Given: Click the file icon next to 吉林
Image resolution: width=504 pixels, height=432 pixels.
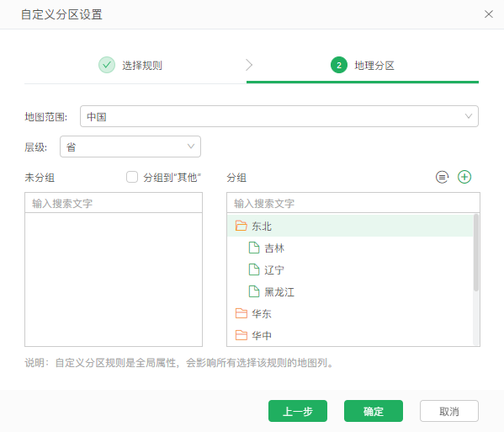Looking at the screenshot, I should point(254,248).
